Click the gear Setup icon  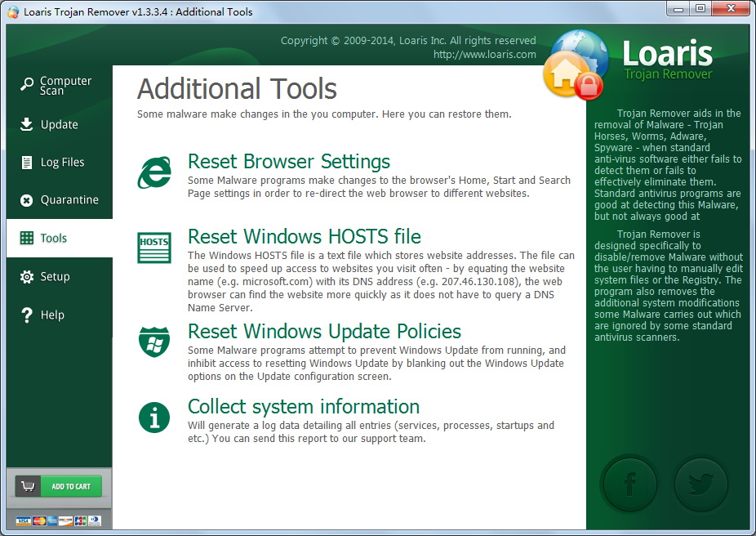26,277
